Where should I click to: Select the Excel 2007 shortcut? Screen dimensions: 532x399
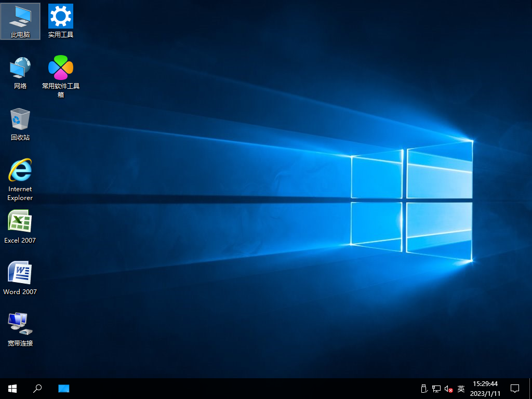[x=20, y=227]
